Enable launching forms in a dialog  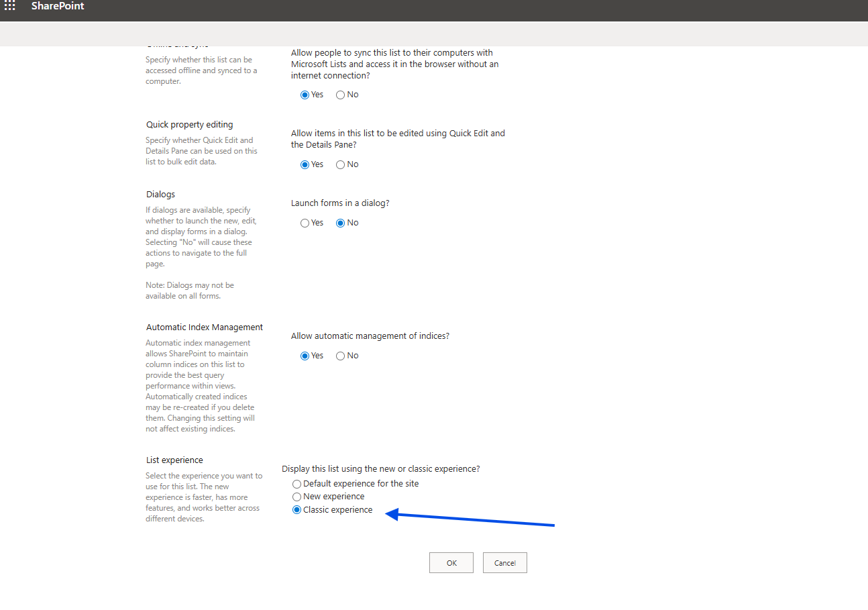tap(305, 223)
